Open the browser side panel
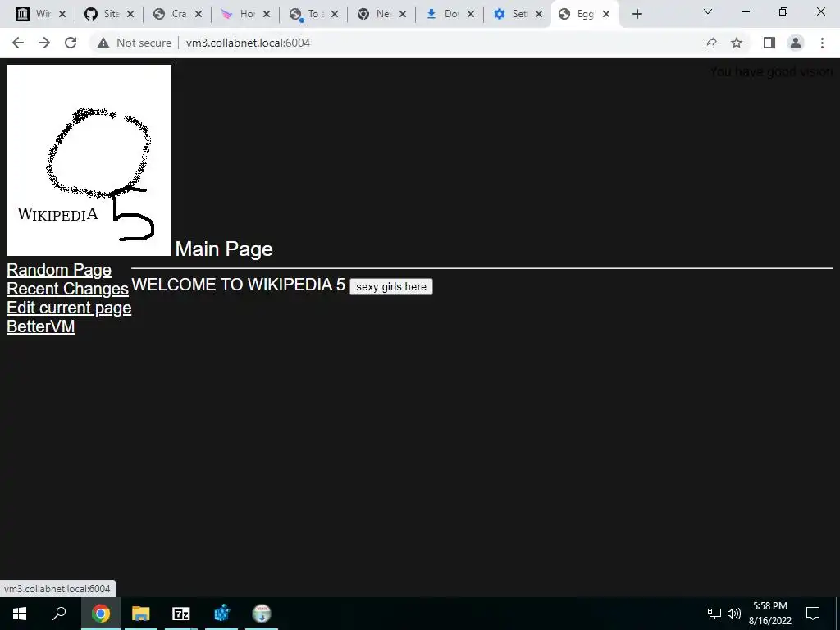This screenshot has width=840, height=630. 769,43
